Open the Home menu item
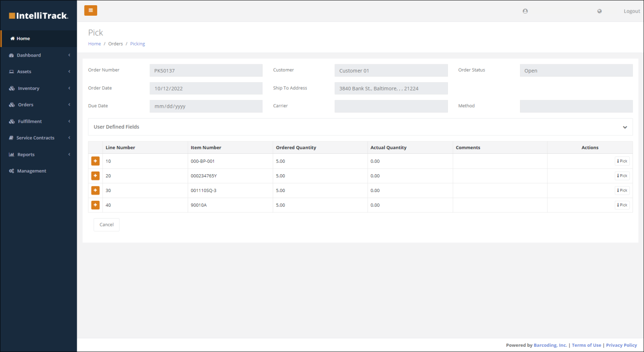 (x=39, y=39)
